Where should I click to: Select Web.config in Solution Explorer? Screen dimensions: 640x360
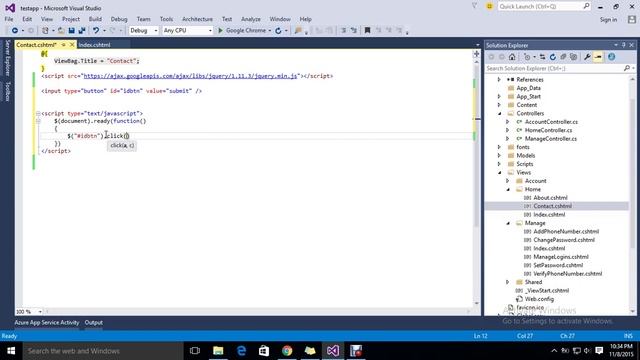click(x=539, y=299)
